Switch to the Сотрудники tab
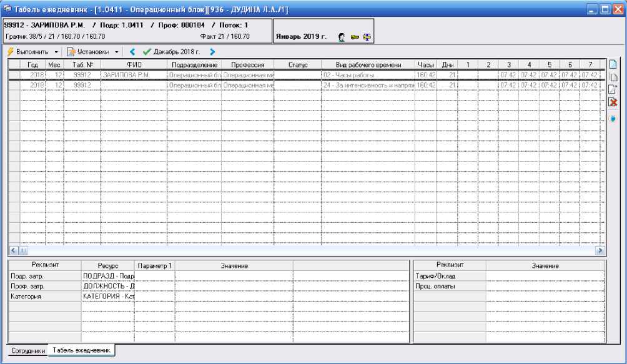The height and width of the screenshot is (364, 627). pyautogui.click(x=28, y=351)
